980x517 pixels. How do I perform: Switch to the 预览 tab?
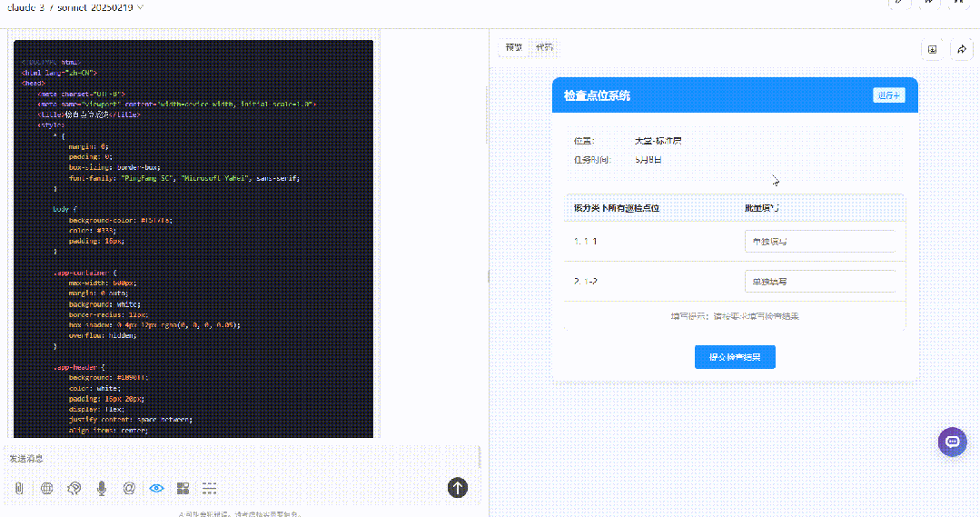(514, 47)
